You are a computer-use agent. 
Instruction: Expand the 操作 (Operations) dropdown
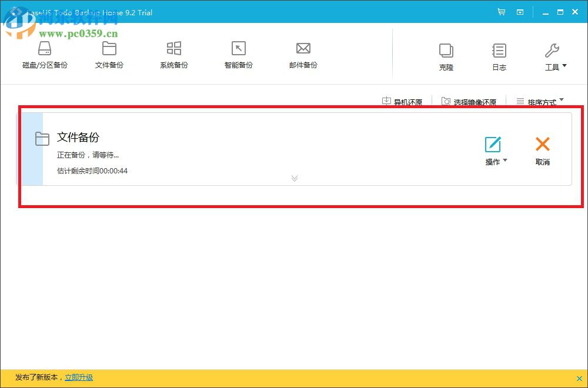(495, 162)
